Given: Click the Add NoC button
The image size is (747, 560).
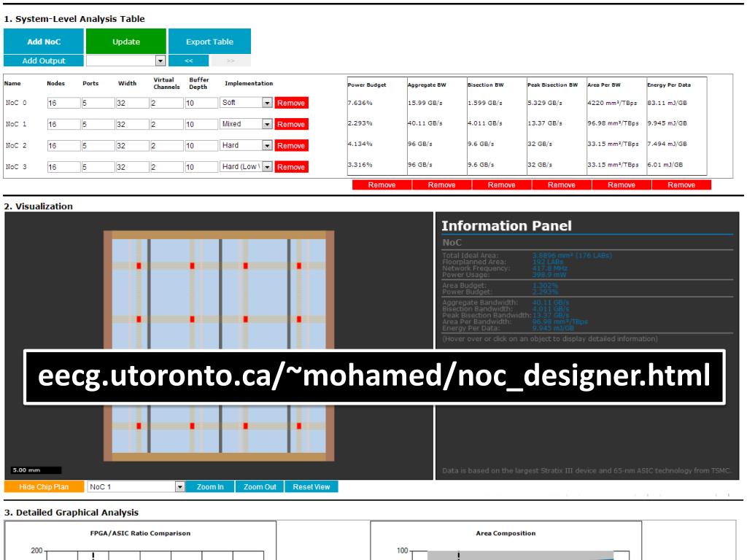Looking at the screenshot, I should 43,42.
